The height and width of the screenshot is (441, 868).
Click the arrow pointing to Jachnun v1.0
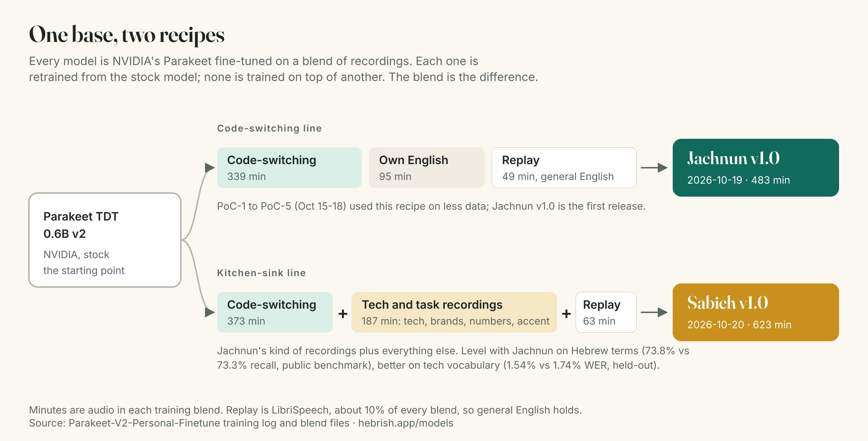tap(654, 168)
